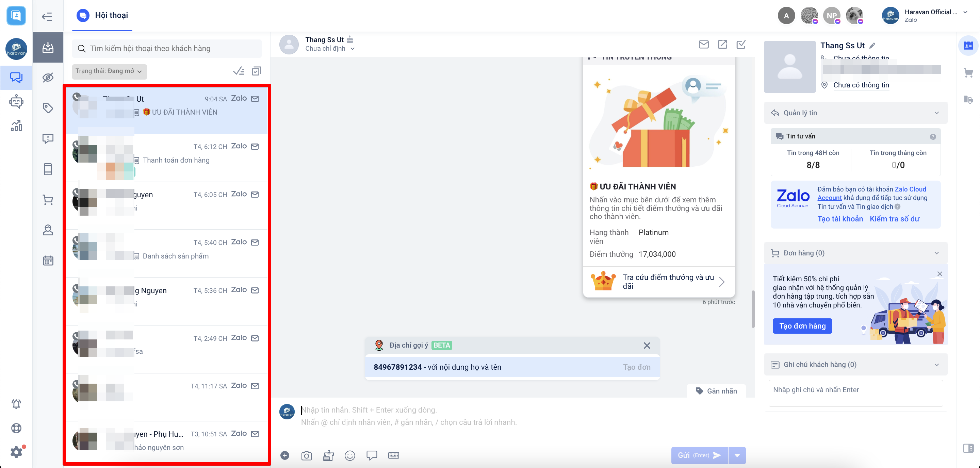Click the customer search input field
The width and height of the screenshot is (980, 468).
[x=167, y=48]
